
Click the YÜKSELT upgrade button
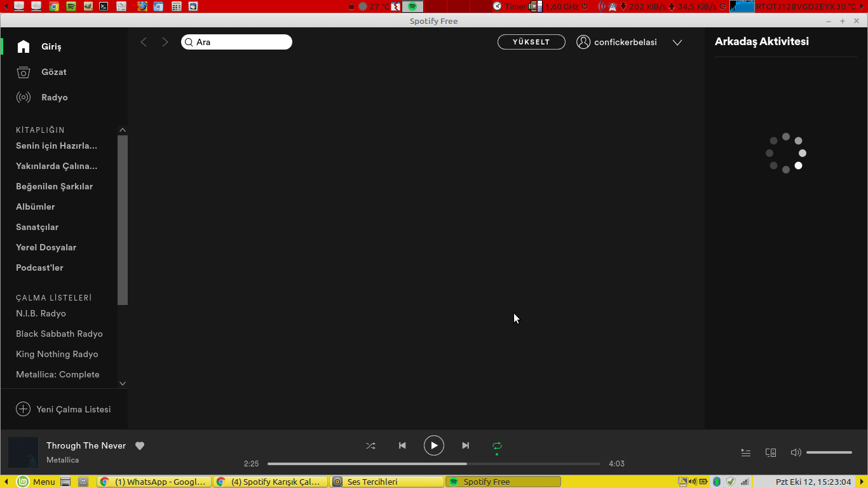point(531,42)
